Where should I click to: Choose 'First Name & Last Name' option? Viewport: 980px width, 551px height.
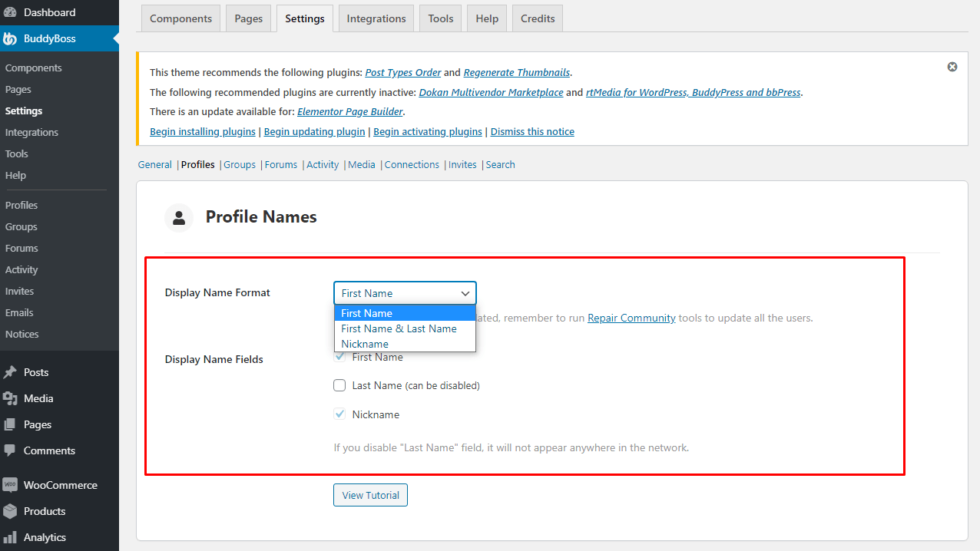(x=406, y=328)
